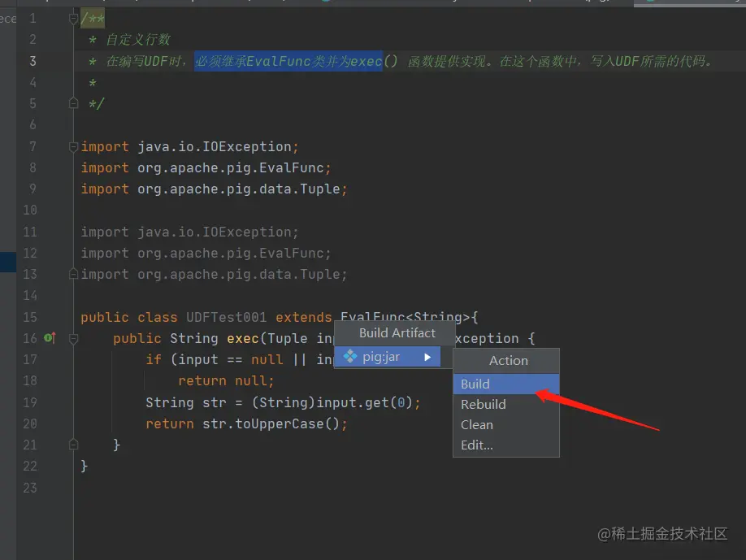Click the comment '自定义行数' on line 2
Image resolution: width=746 pixels, height=560 pixels.
tap(138, 40)
